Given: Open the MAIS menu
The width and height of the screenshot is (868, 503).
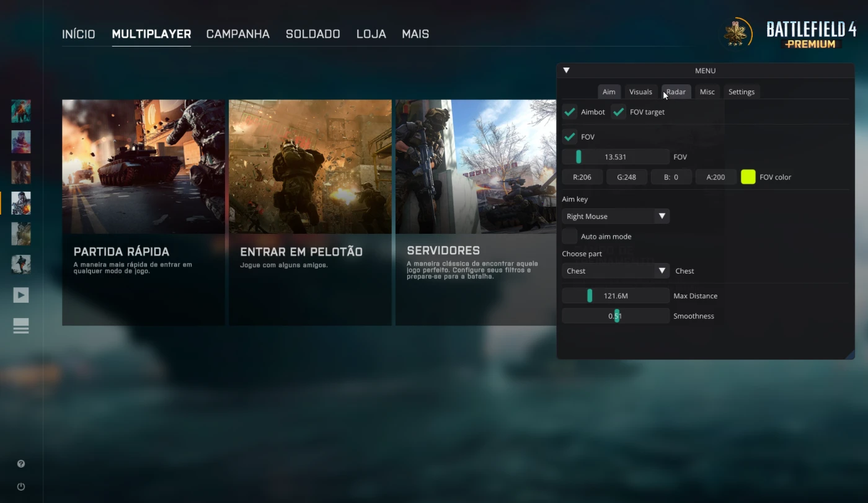Looking at the screenshot, I should point(415,34).
